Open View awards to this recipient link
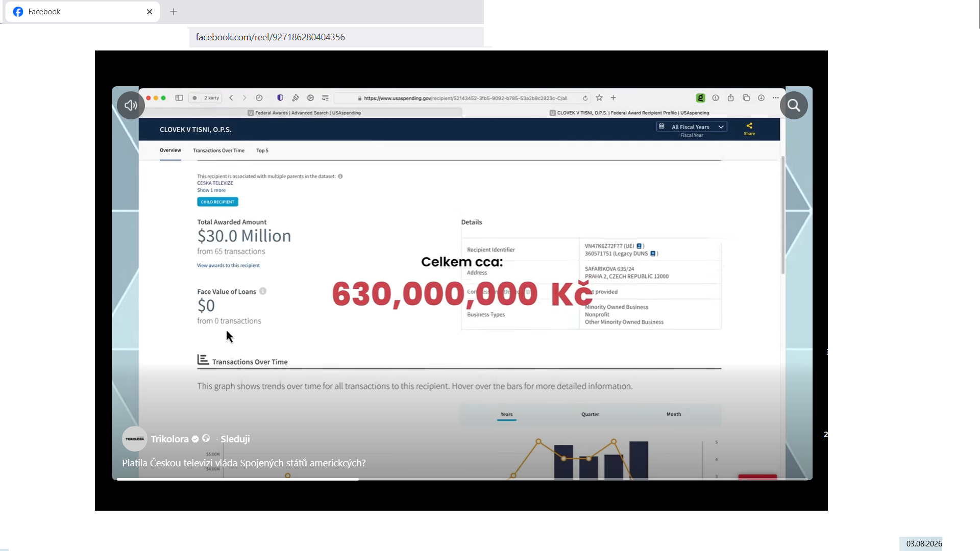The width and height of the screenshot is (980, 551). click(228, 265)
